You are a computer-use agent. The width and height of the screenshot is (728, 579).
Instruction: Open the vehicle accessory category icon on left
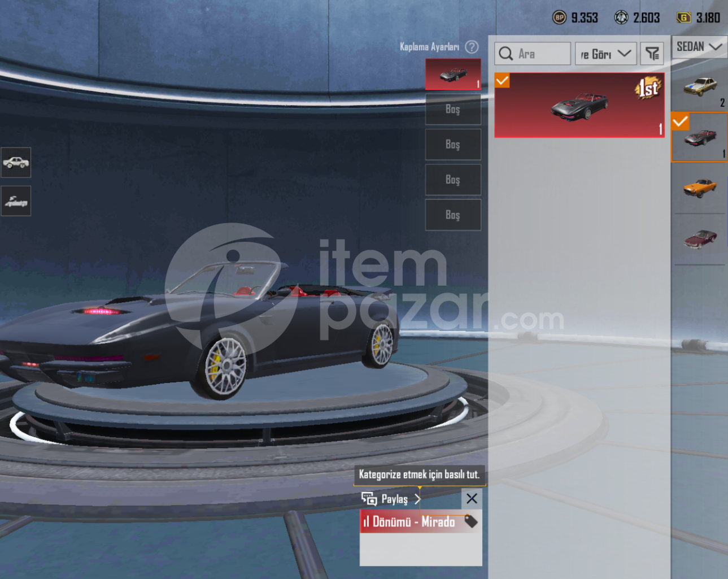(16, 201)
